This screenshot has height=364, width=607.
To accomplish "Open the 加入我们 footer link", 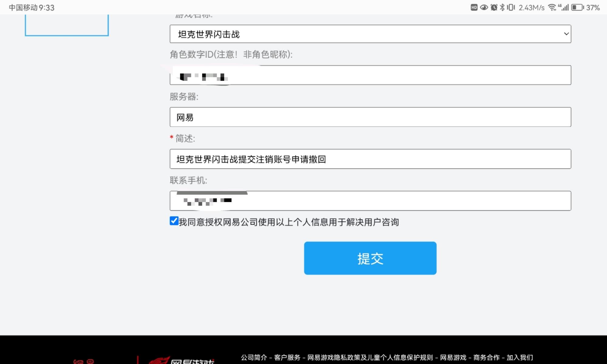I will 520,358.
